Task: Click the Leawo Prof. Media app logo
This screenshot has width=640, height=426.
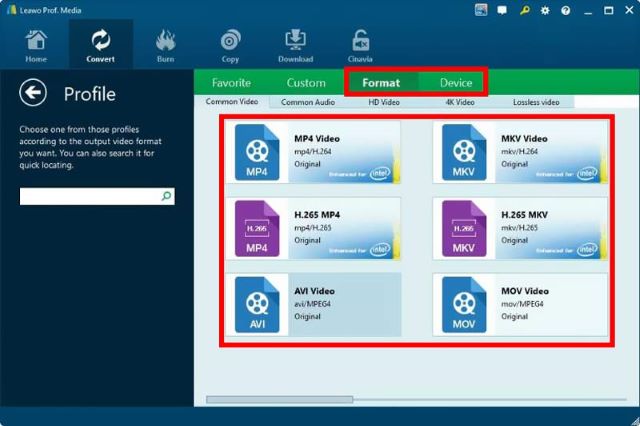Action: coord(11,10)
